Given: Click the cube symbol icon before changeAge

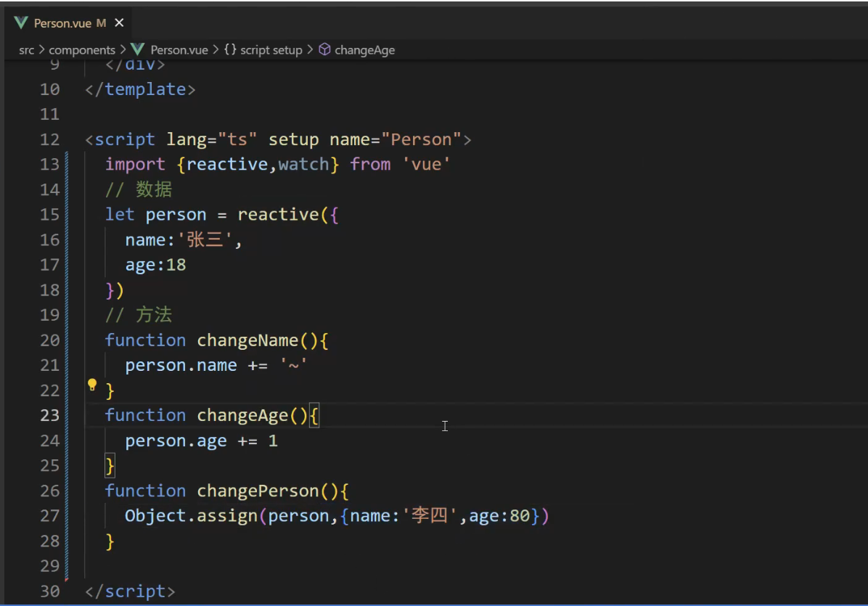Looking at the screenshot, I should click(325, 49).
